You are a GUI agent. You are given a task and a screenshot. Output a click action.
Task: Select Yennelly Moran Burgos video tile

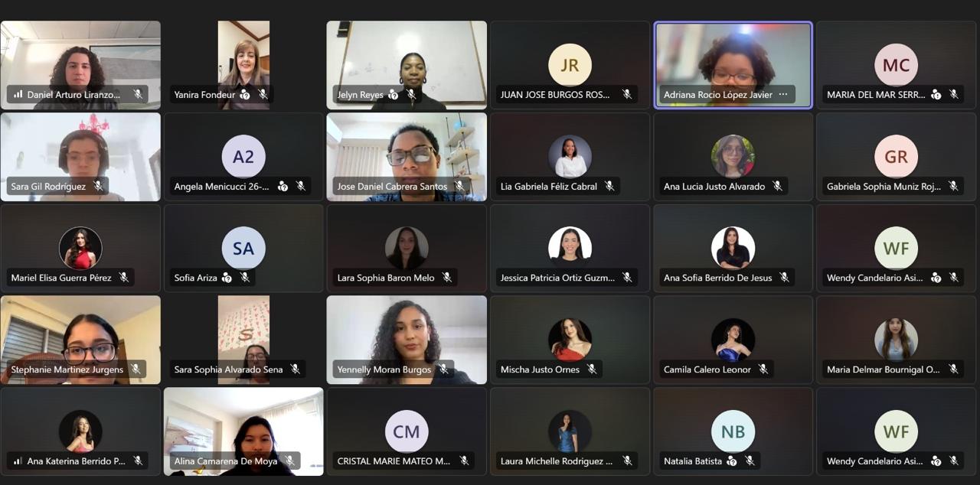pyautogui.click(x=407, y=340)
